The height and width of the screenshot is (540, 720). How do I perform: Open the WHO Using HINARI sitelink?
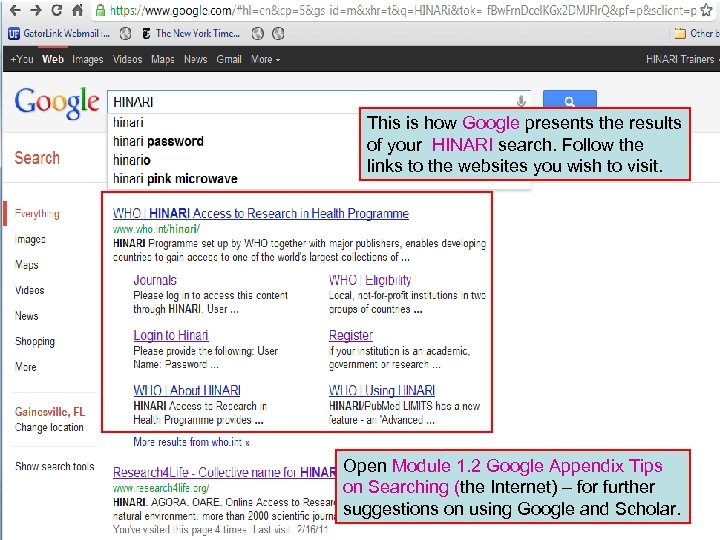382,390
